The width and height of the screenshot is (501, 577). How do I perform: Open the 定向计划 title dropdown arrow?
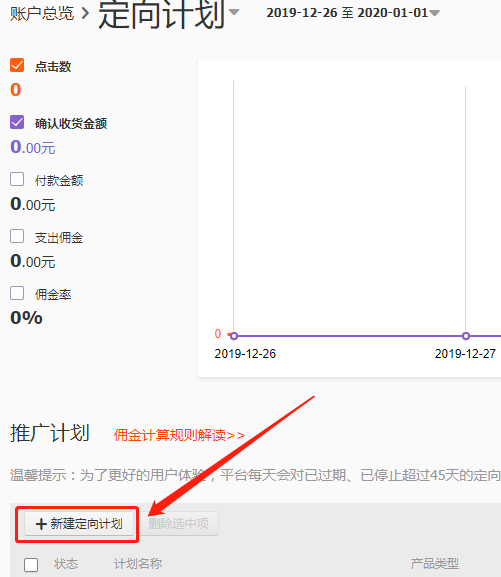[x=234, y=12]
